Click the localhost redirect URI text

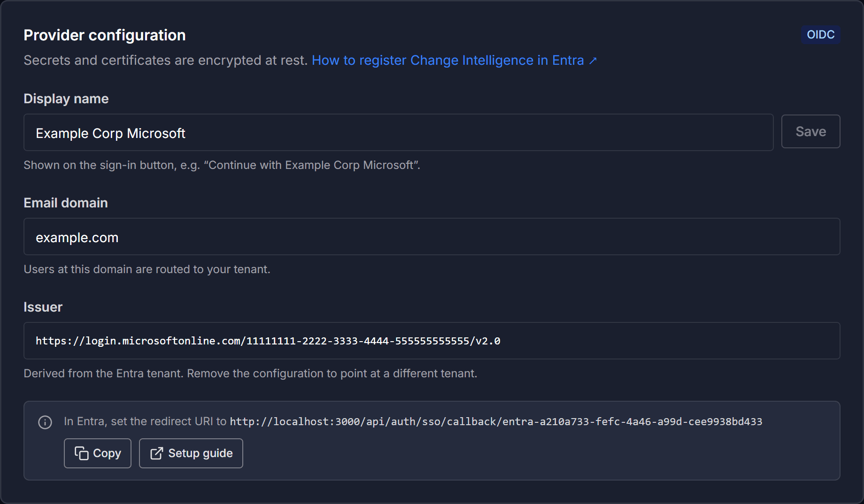[496, 421]
